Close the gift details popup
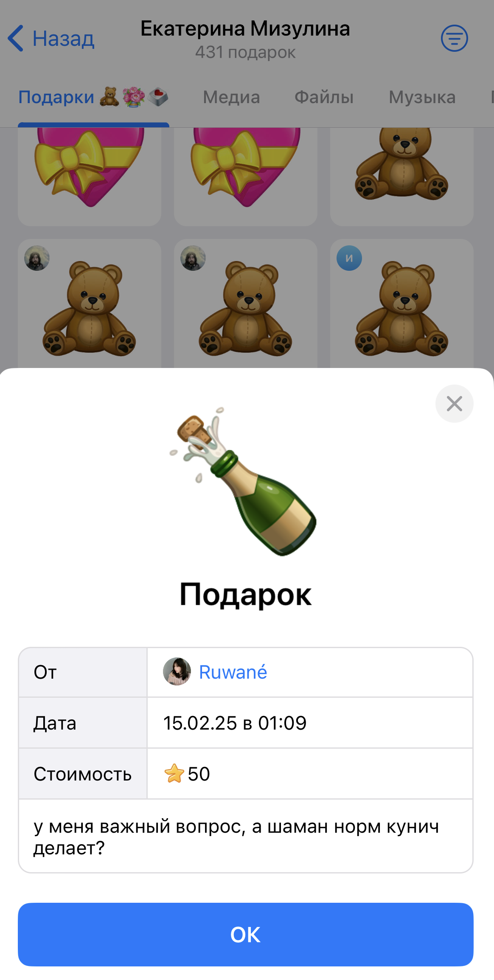494x980 pixels. (x=454, y=404)
